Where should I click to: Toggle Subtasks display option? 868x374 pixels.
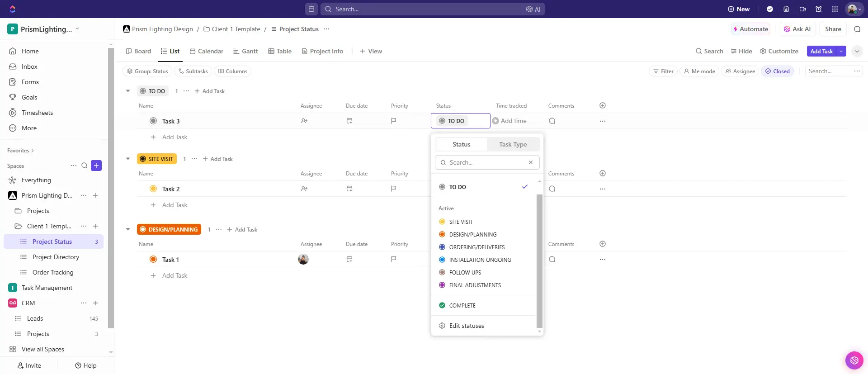(193, 71)
